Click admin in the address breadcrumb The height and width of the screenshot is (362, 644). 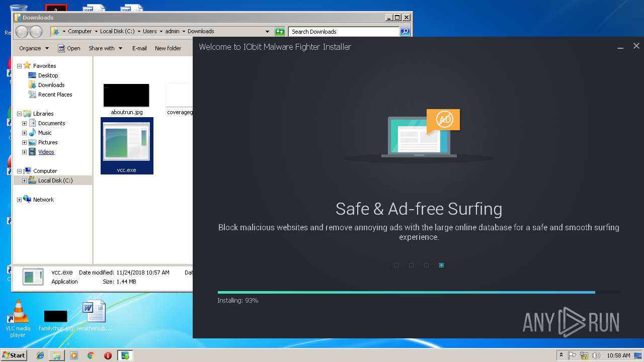point(172,31)
